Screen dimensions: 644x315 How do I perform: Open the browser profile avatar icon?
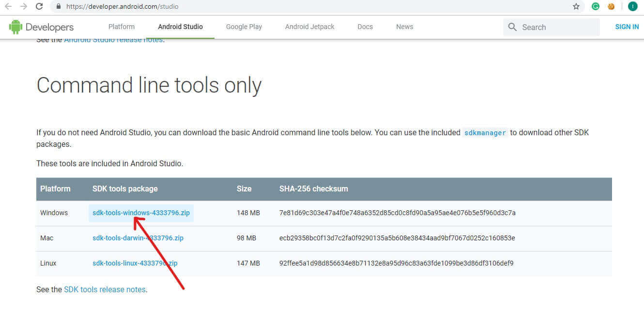coord(632,7)
